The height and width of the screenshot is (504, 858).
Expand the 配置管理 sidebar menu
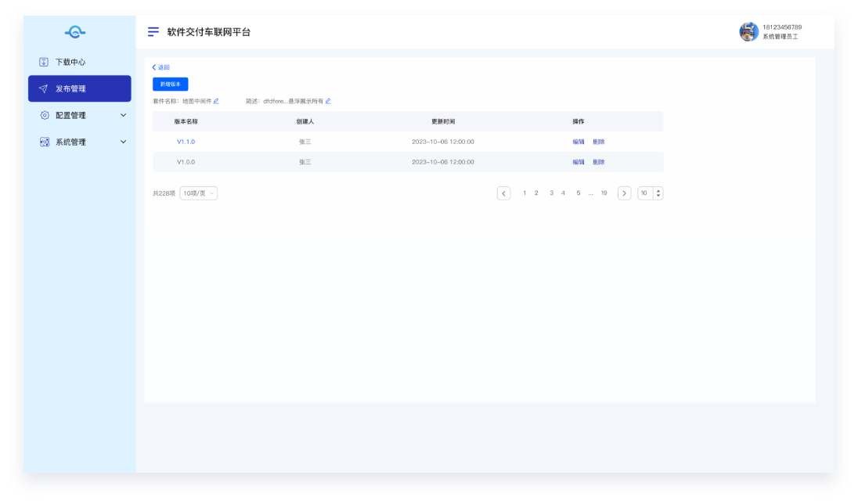click(x=123, y=115)
